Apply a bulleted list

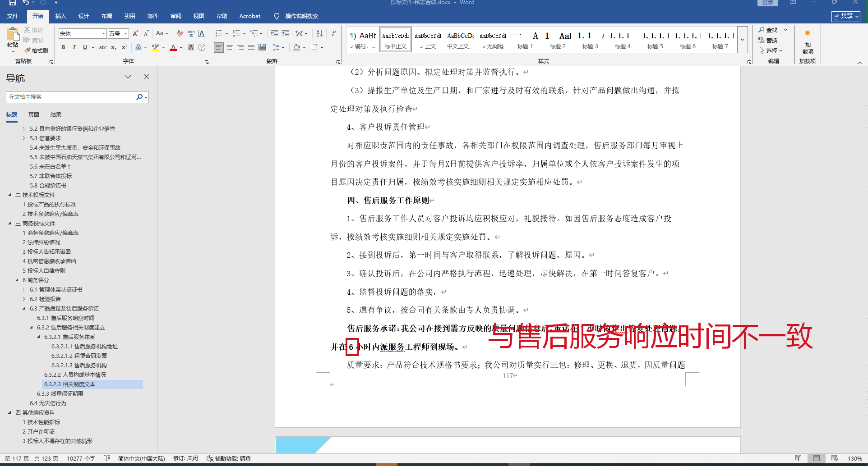219,34
